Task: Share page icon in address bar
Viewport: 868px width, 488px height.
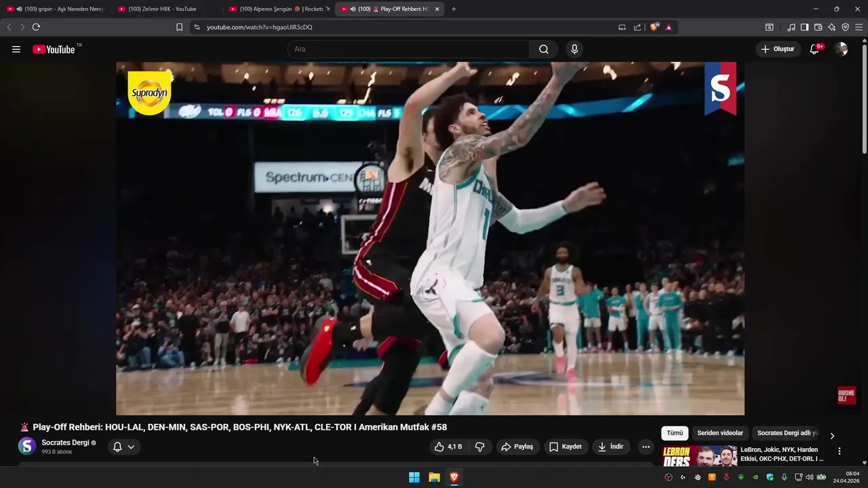Action: point(637,27)
